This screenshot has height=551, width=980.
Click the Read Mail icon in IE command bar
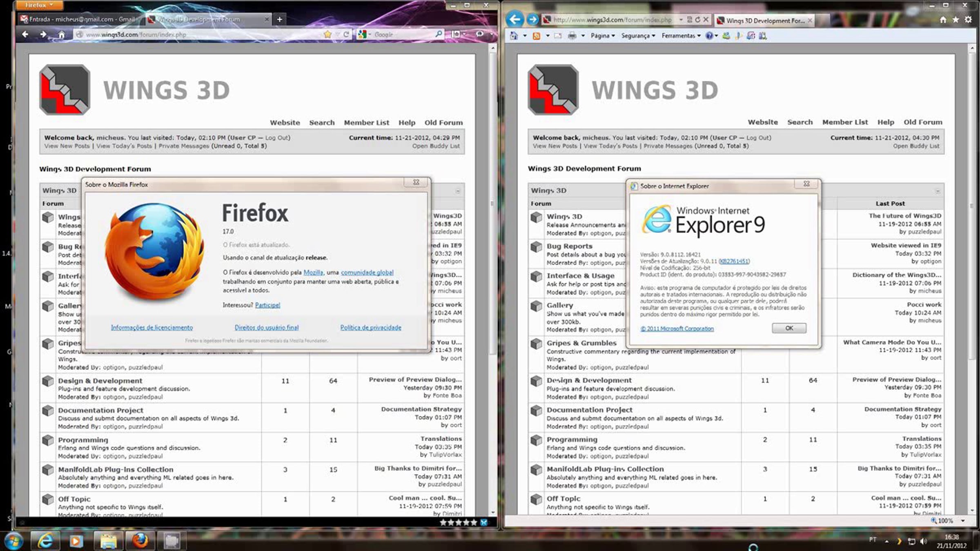click(558, 36)
